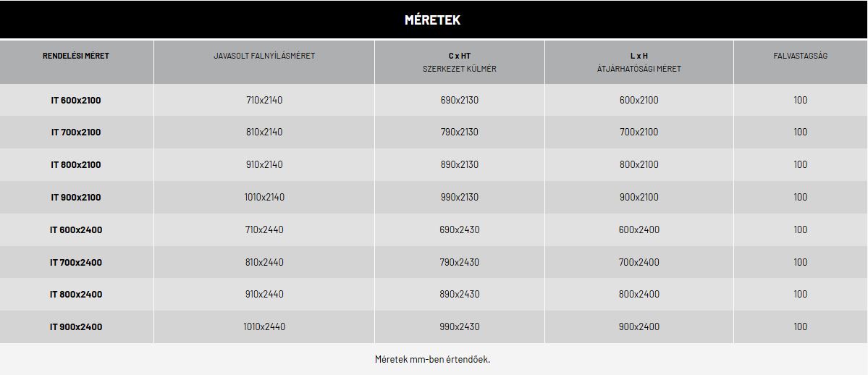Click the L x H ÁTJÁRHATÓSÁGI MÉRET header
Image resolution: width=868 pixels, height=375 pixels.
pos(639,62)
